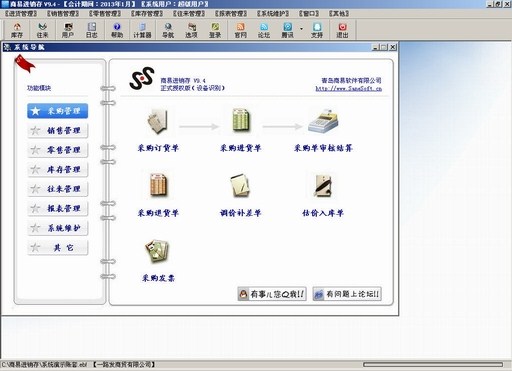Click the 有事儿您Q我 QQ button
The height and width of the screenshot is (371, 512).
click(272, 294)
